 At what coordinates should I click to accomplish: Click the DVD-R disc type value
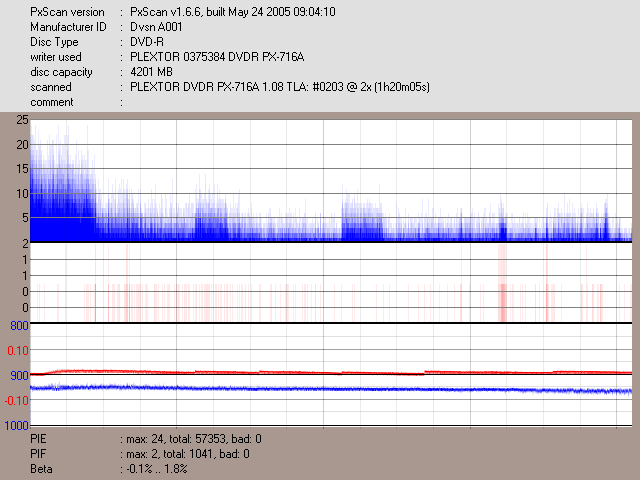(147, 42)
